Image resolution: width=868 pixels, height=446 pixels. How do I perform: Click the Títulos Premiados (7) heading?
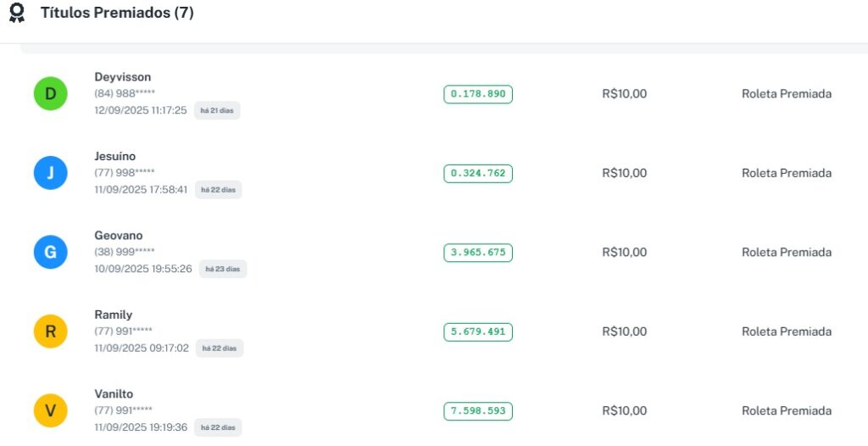[117, 13]
